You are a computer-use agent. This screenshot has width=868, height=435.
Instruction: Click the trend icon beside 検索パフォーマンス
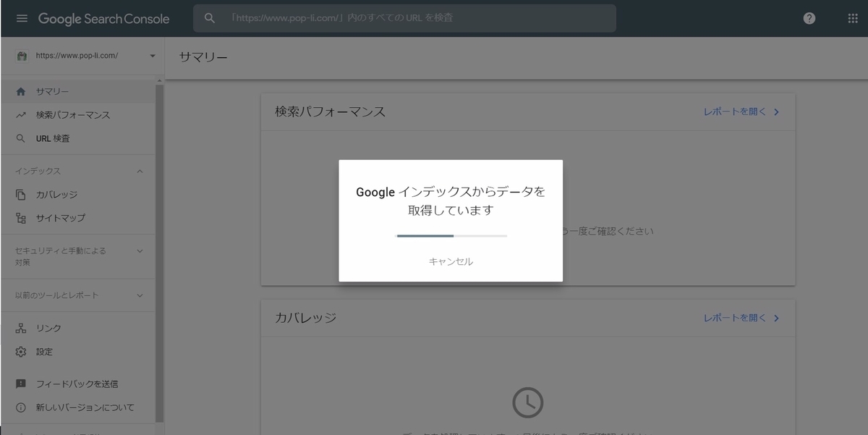(21, 115)
